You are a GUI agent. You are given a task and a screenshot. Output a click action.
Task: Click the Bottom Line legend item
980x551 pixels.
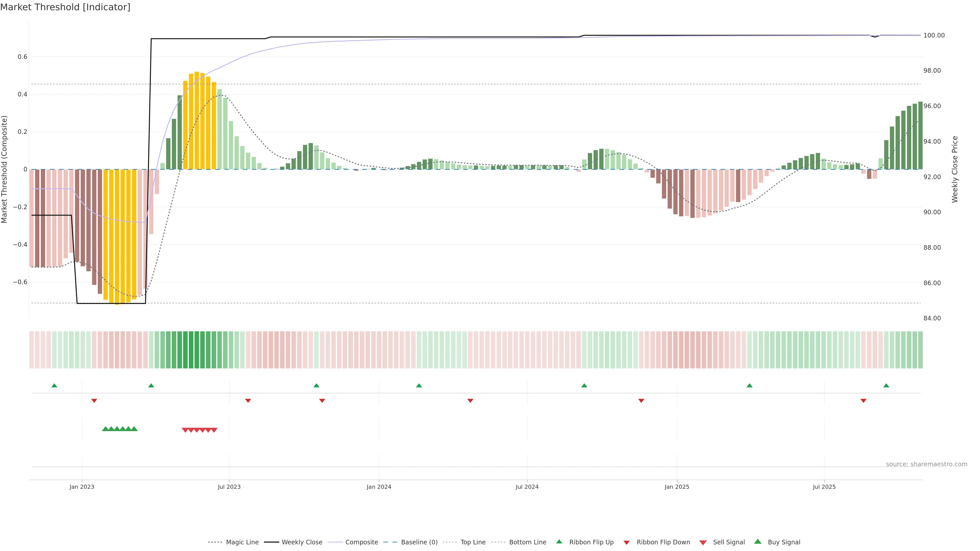(527, 542)
